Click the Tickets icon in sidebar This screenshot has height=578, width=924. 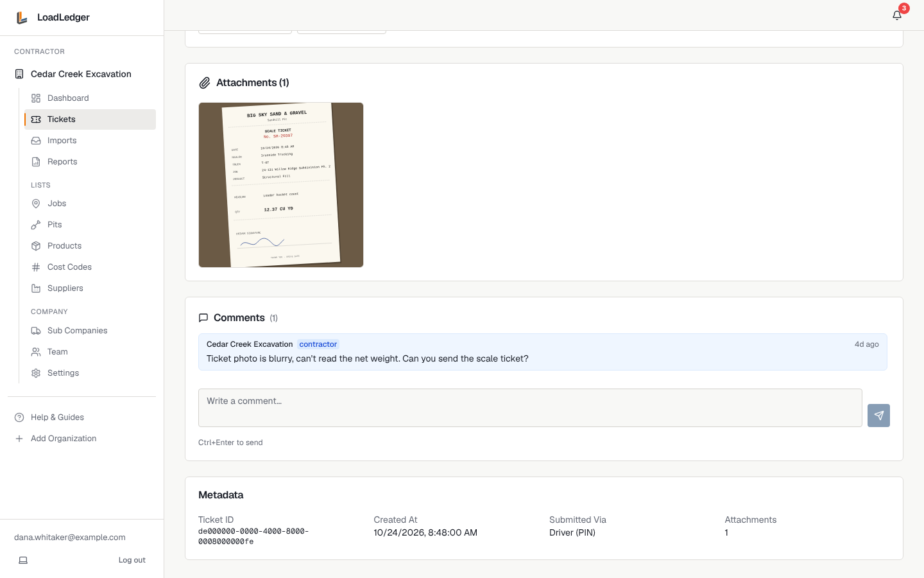click(36, 119)
